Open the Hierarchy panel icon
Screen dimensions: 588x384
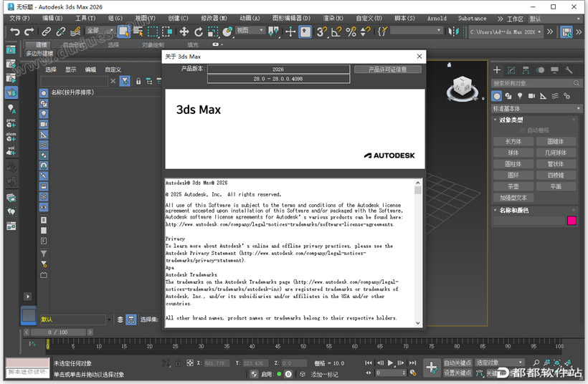pos(526,70)
